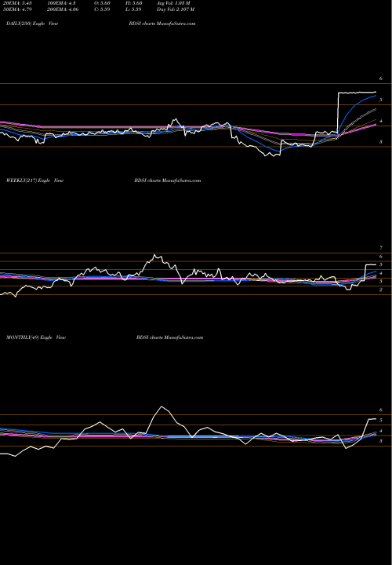The image size is (392, 565).
Task: Click the High price value H: 5.60
Action: click(x=135, y=3)
